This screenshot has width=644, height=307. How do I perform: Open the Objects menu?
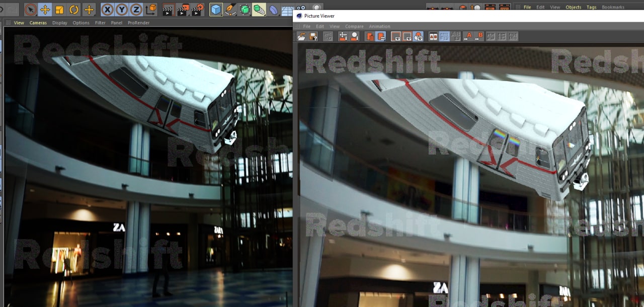(x=574, y=7)
